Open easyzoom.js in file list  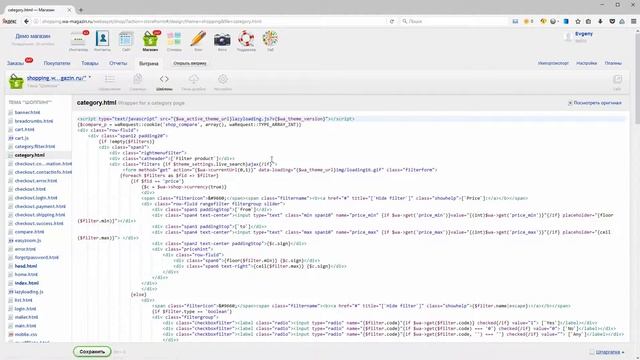[28, 240]
